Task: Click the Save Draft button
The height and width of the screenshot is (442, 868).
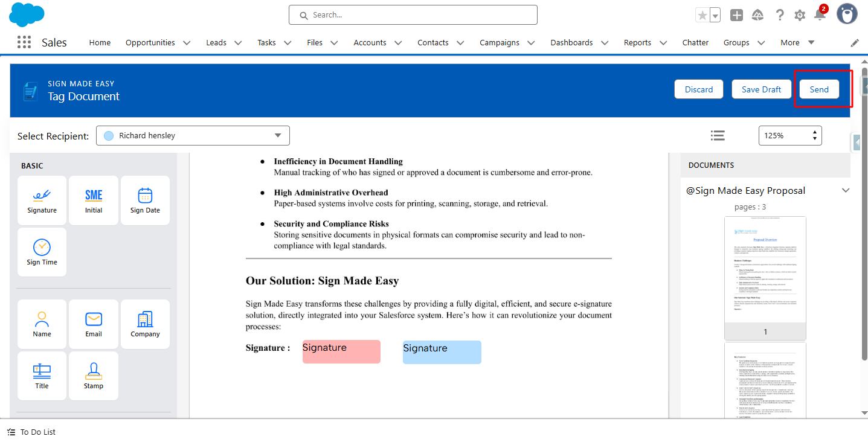Action: [x=761, y=89]
